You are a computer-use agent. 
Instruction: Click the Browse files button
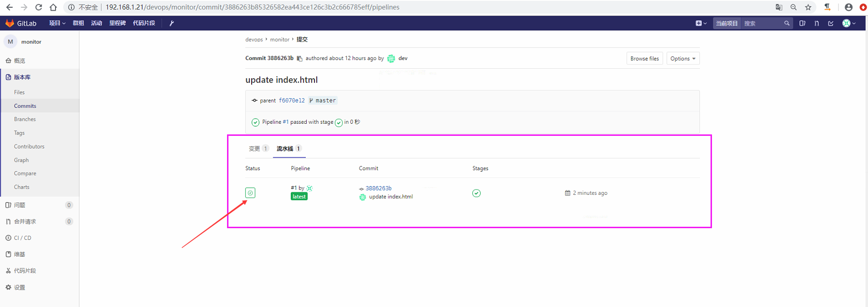(x=644, y=58)
